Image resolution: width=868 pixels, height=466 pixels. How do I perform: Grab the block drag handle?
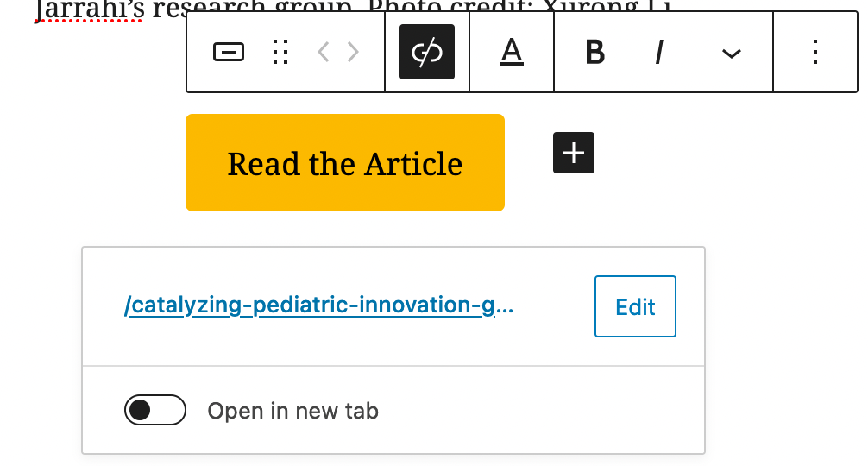point(280,53)
